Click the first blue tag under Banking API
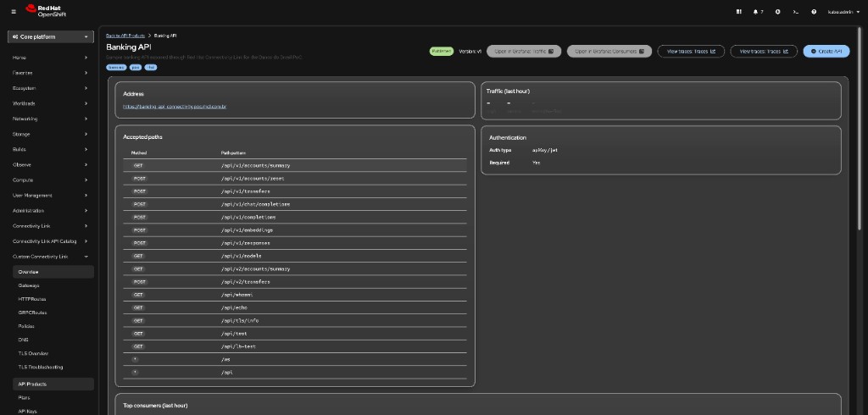This screenshot has height=415, width=868. point(116,68)
